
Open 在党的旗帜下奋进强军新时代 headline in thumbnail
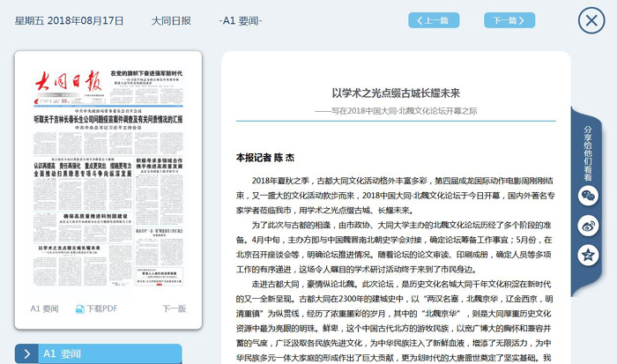click(146, 73)
